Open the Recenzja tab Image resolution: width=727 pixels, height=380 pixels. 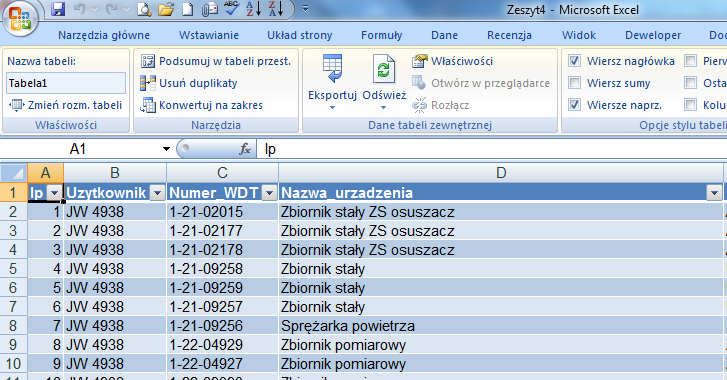[x=509, y=35]
